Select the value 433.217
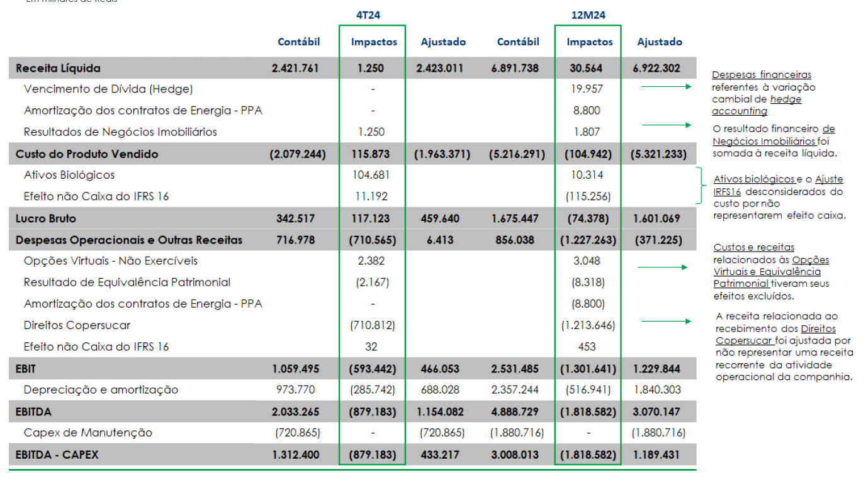 (440, 454)
